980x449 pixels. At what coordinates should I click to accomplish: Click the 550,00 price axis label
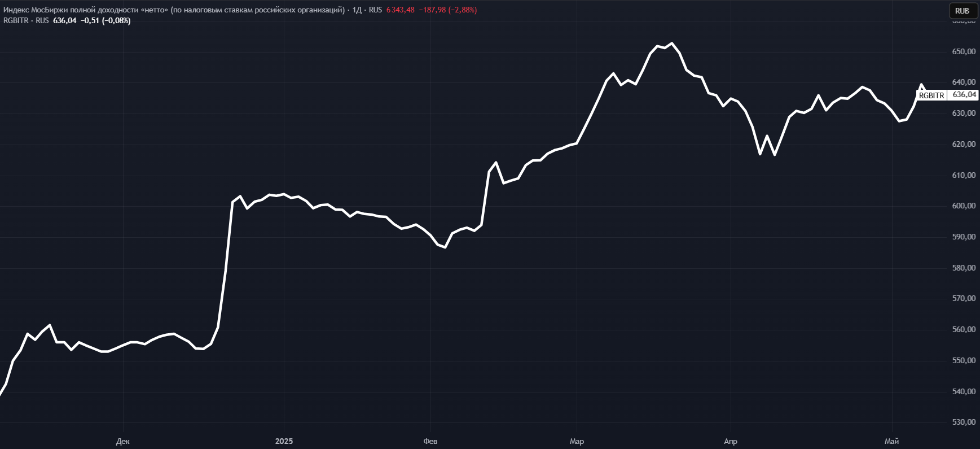(x=964, y=360)
